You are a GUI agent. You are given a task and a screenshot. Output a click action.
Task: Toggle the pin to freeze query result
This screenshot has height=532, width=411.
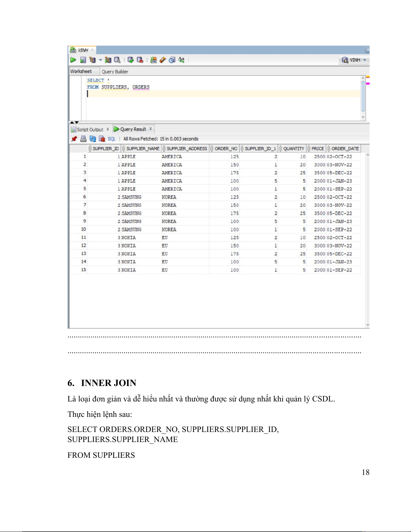tap(74, 139)
